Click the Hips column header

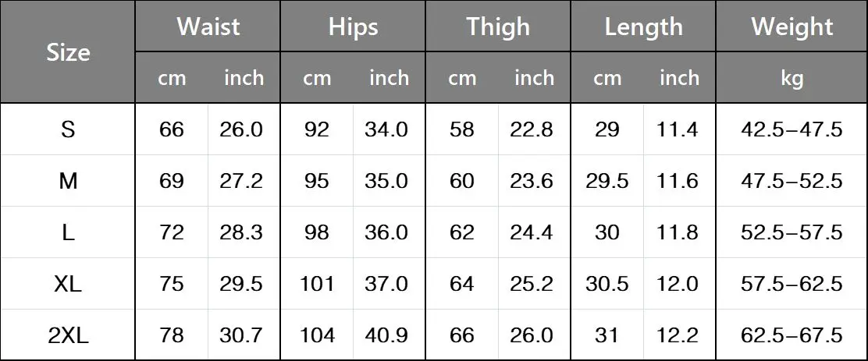click(353, 27)
